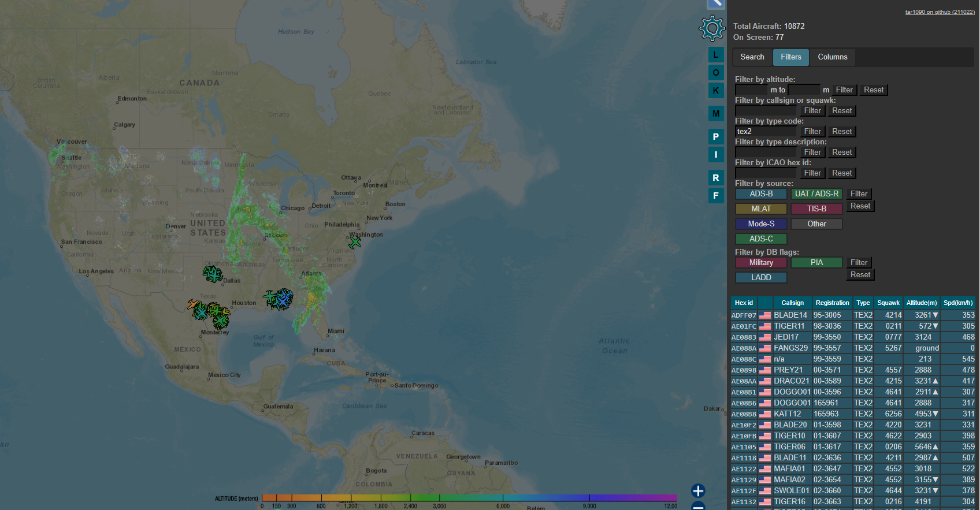Image resolution: width=980 pixels, height=510 pixels.
Task: Toggle the MLAT source filter
Action: pos(761,209)
